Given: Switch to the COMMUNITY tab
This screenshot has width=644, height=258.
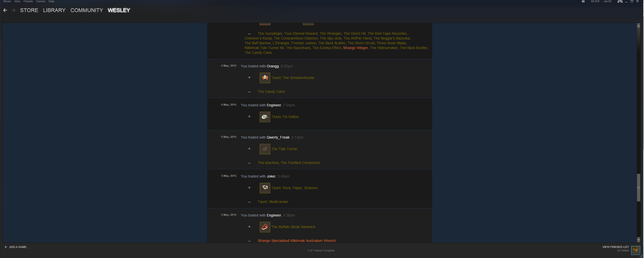Looking at the screenshot, I should (87, 10).
